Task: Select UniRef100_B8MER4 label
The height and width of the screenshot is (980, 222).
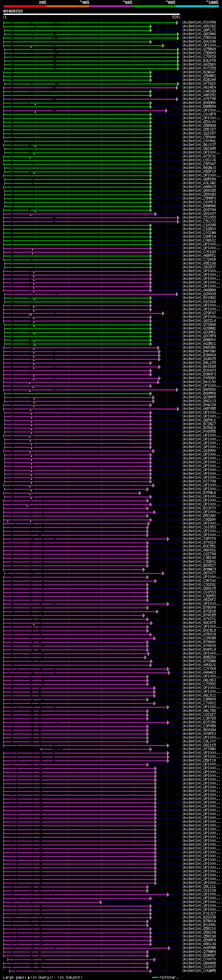Action: pyautogui.click(x=199, y=106)
